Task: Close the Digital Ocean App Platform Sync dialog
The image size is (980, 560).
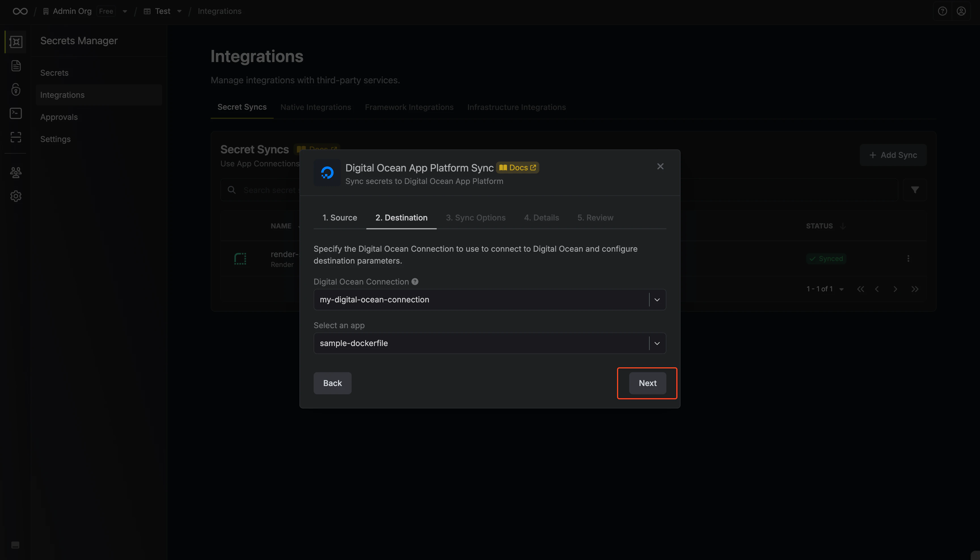Action: [660, 166]
